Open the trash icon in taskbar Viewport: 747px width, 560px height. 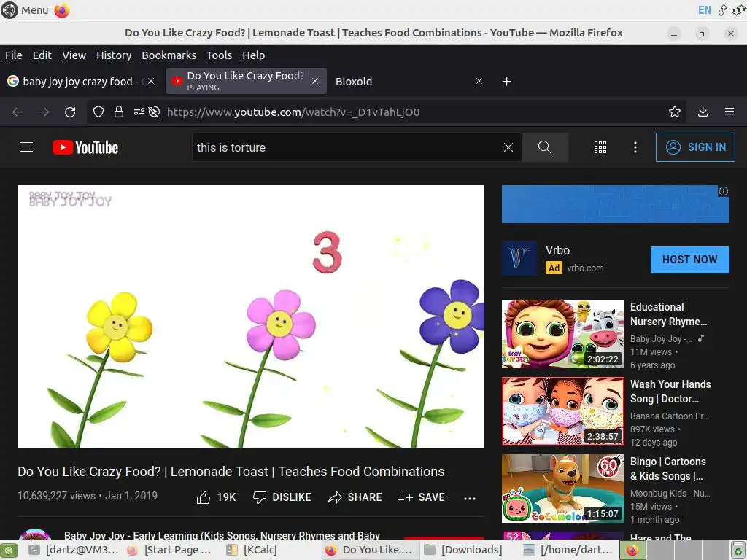tap(739, 550)
